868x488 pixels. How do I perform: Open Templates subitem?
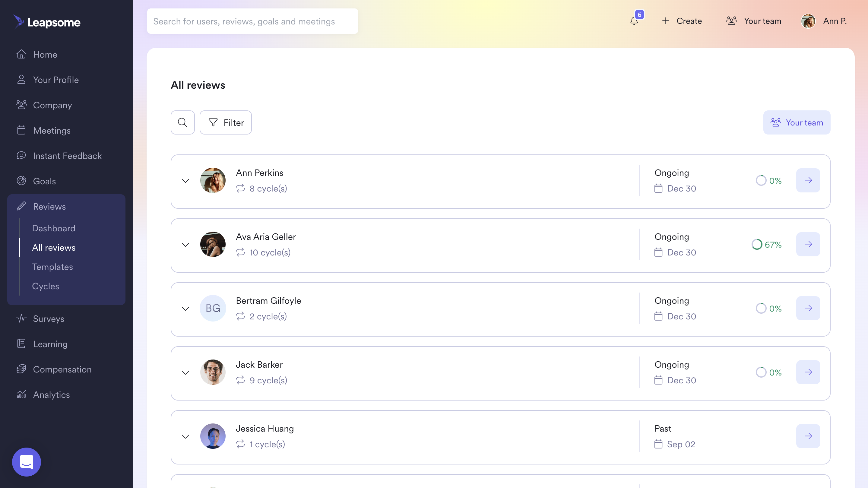[x=52, y=267]
